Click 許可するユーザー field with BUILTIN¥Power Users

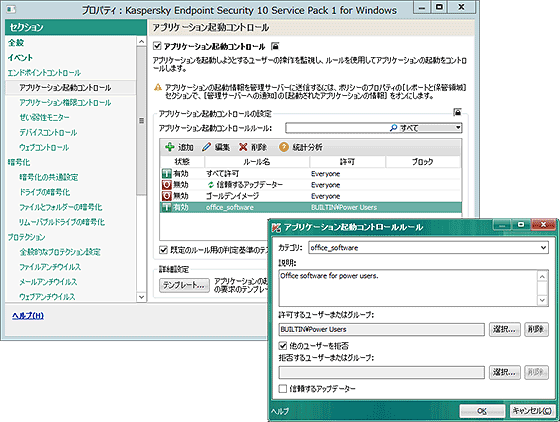point(381,329)
